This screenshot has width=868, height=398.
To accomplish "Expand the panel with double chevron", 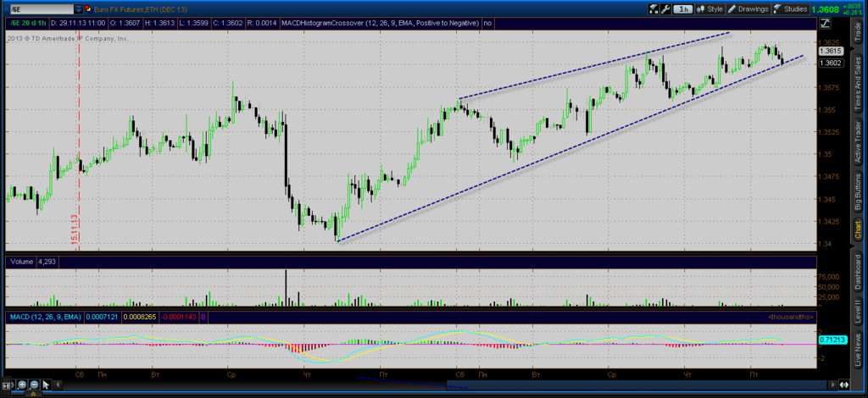I will pyautogui.click(x=33, y=394).
